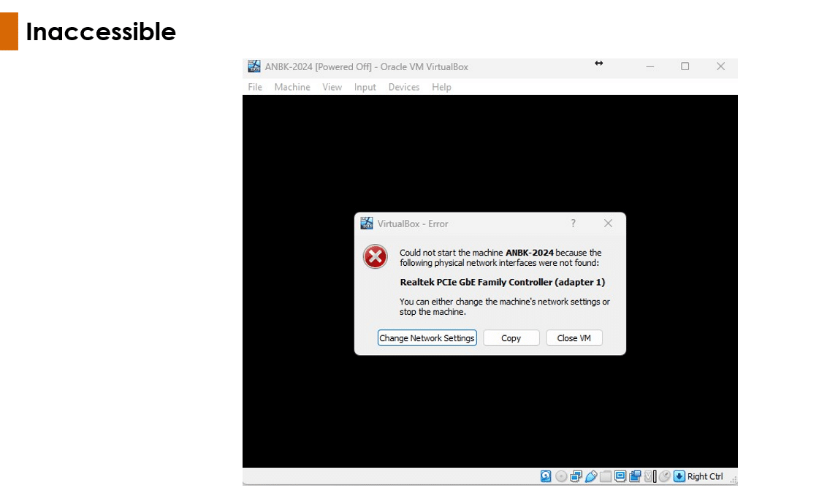
Task: Maximize the ANBK-2024 VirtualBox window
Action: pos(685,66)
